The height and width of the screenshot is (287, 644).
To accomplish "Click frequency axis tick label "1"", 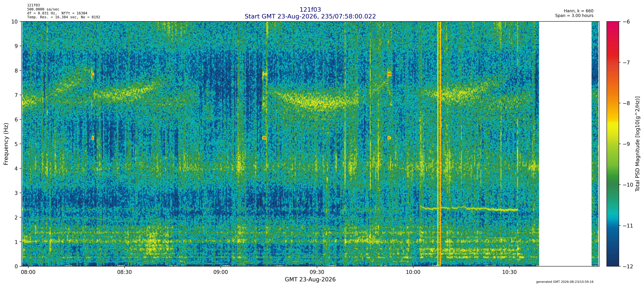I will pos(16,242).
